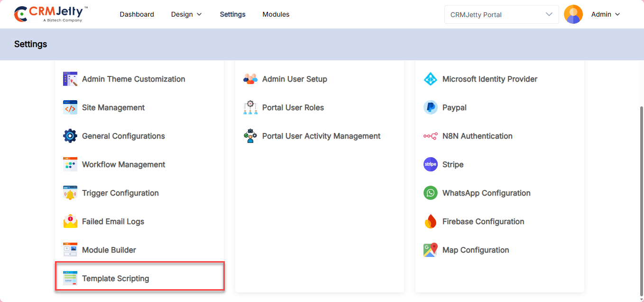Click the page vertical scrollbar
Image resolution: width=644 pixels, height=302 pixels.
pyautogui.click(x=642, y=190)
